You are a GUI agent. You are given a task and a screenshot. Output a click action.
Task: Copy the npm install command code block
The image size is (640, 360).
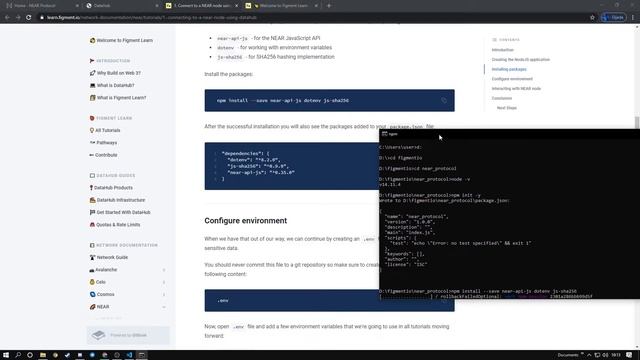444,100
